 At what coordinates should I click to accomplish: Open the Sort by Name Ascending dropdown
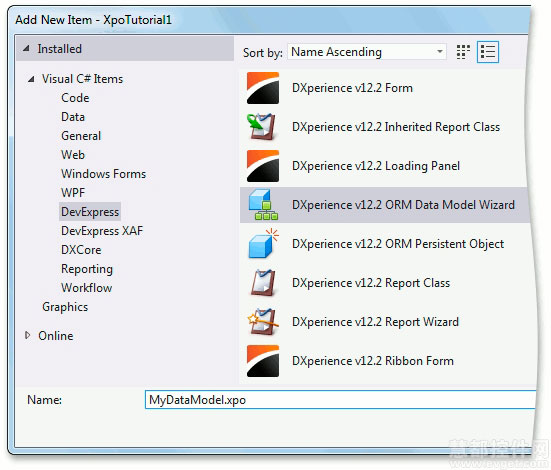point(367,52)
